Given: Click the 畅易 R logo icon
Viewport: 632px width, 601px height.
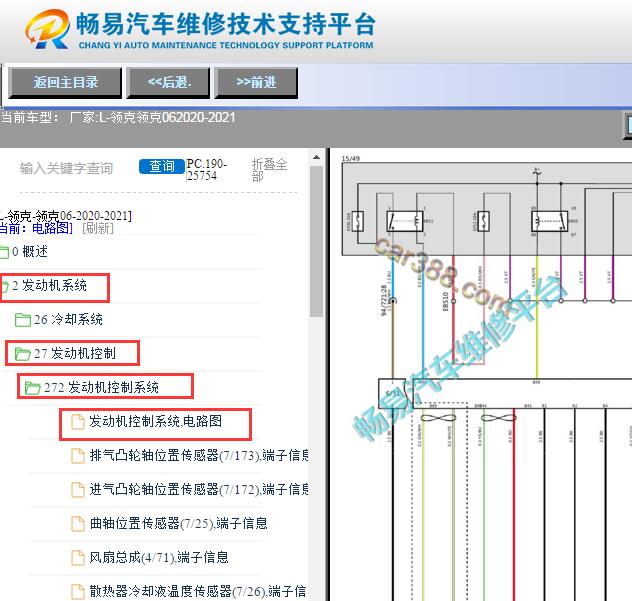Looking at the screenshot, I should pos(48,29).
